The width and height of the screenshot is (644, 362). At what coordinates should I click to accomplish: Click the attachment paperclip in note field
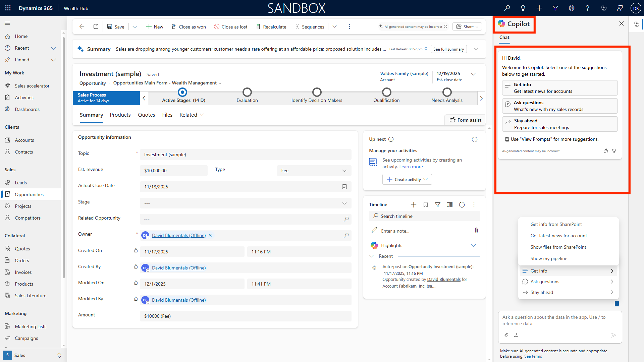(476, 230)
